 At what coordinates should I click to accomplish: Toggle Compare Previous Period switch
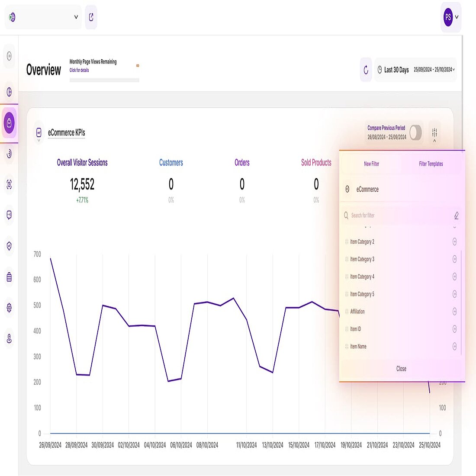point(415,133)
